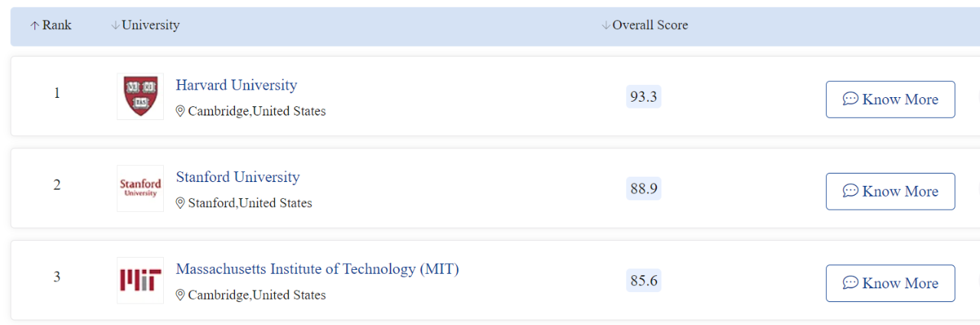The height and width of the screenshot is (325, 980).
Task: Open the Stanford University link
Action: pos(238,177)
